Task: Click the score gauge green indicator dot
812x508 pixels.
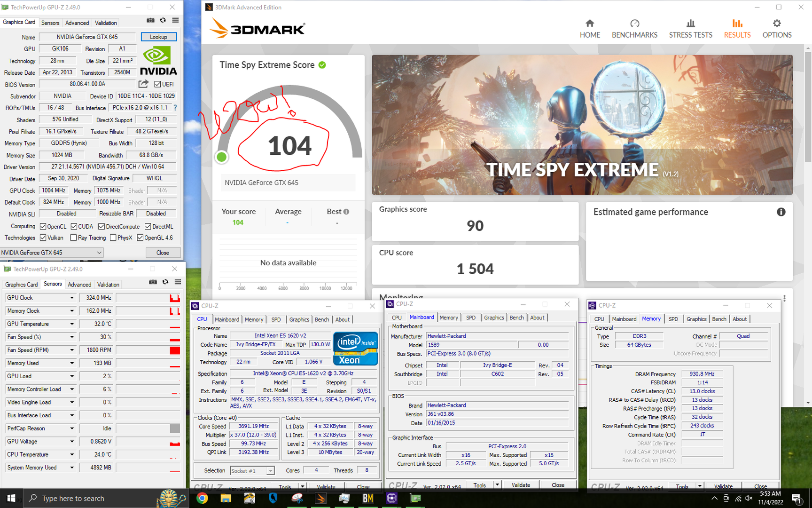Action: 221,157
